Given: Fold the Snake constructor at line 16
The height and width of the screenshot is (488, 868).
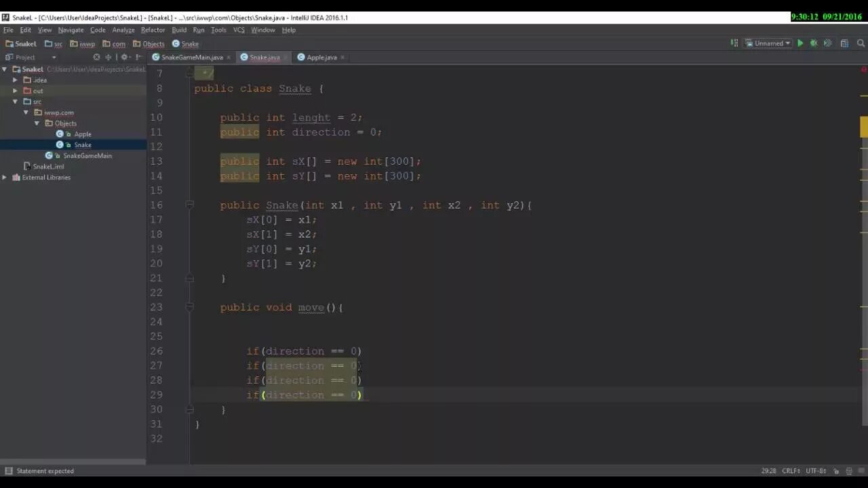Looking at the screenshot, I should (x=190, y=205).
